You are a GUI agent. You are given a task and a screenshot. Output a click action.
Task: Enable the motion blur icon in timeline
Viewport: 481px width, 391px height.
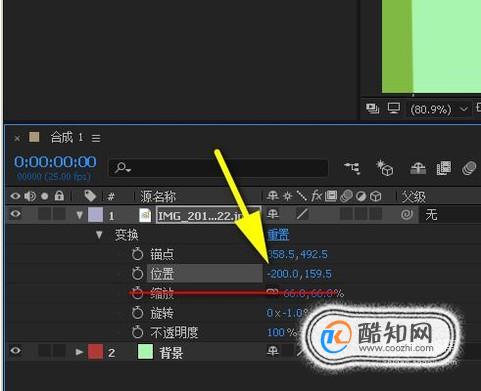(469, 168)
